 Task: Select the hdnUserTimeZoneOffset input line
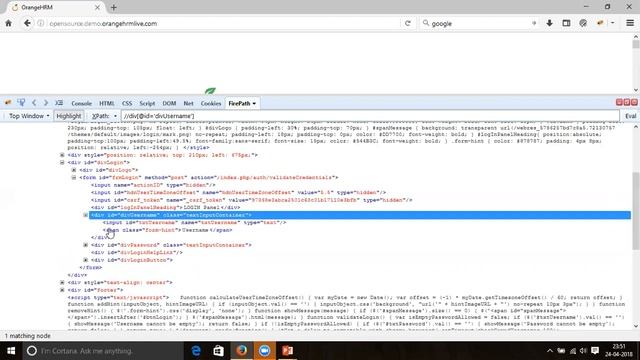[238, 192]
